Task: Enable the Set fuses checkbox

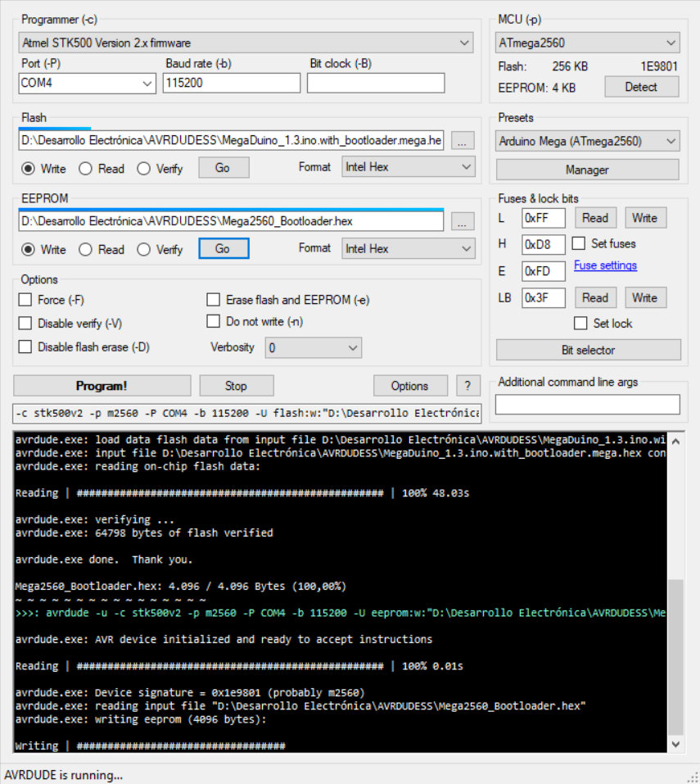Action: click(579, 243)
